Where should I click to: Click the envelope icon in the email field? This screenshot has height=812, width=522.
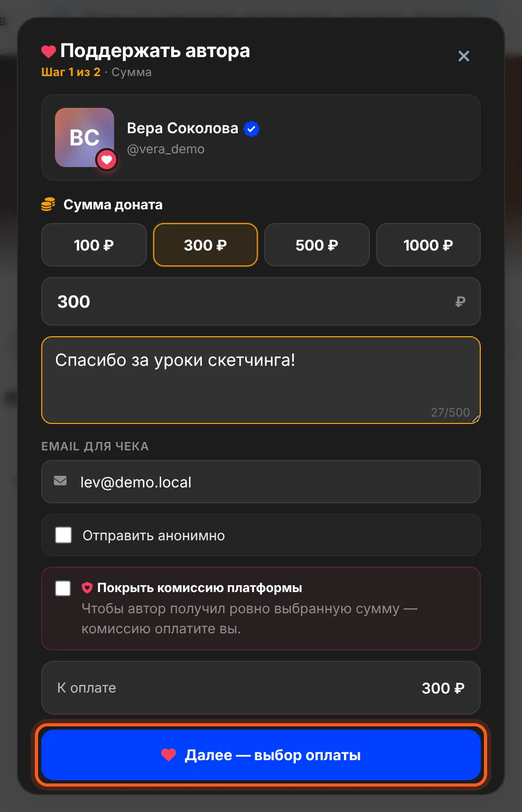(x=60, y=481)
